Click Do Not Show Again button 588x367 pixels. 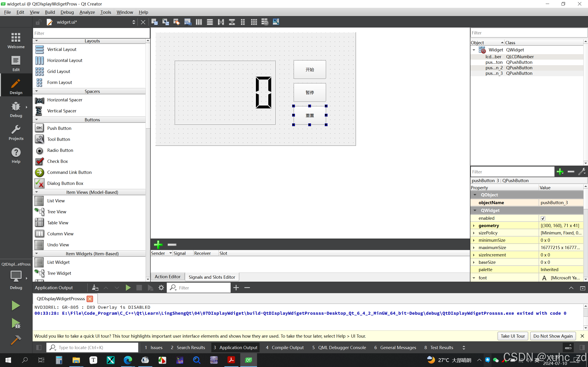tap(553, 336)
